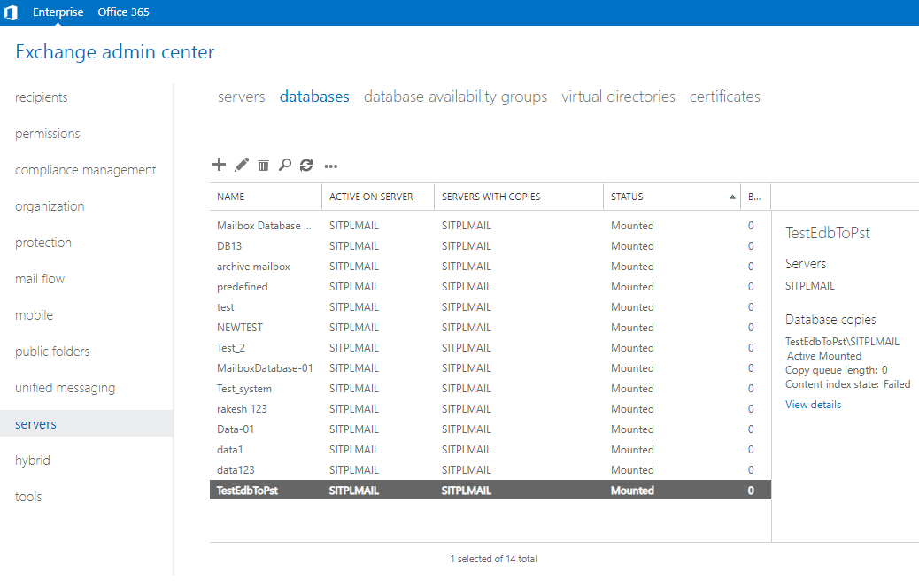Image resolution: width=919 pixels, height=588 pixels.
Task: Open the more options ellipsis menu
Action: pyautogui.click(x=331, y=166)
